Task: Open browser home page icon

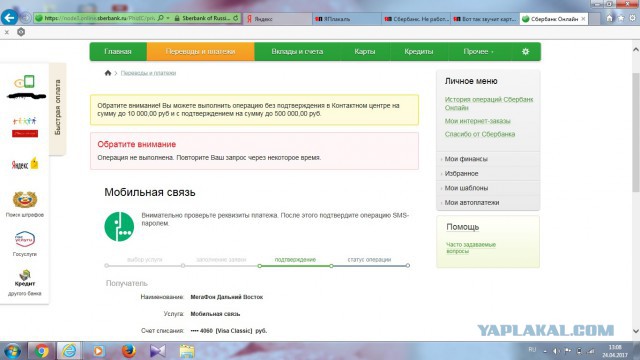Action: pos(609,18)
